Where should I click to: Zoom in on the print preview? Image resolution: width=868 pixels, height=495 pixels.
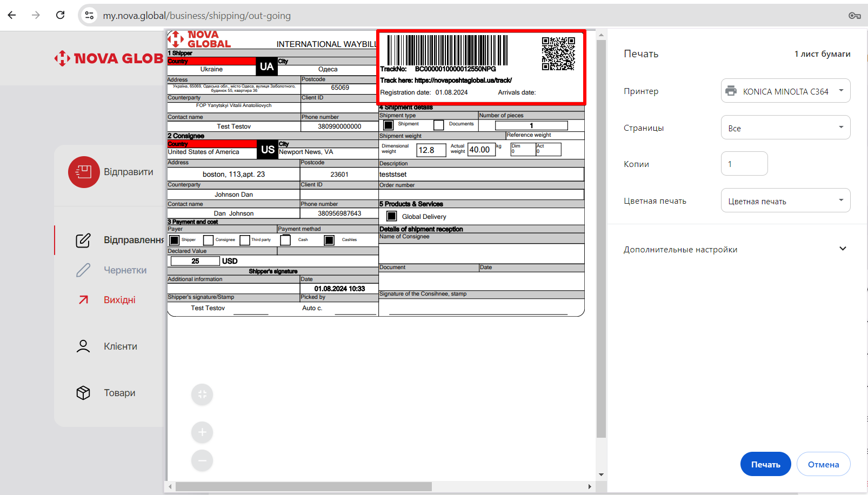click(202, 432)
